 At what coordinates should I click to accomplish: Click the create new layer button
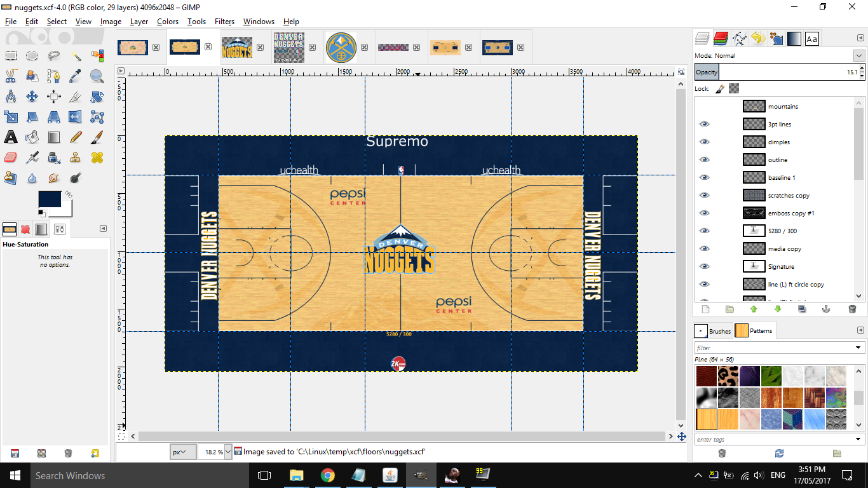[x=705, y=309]
